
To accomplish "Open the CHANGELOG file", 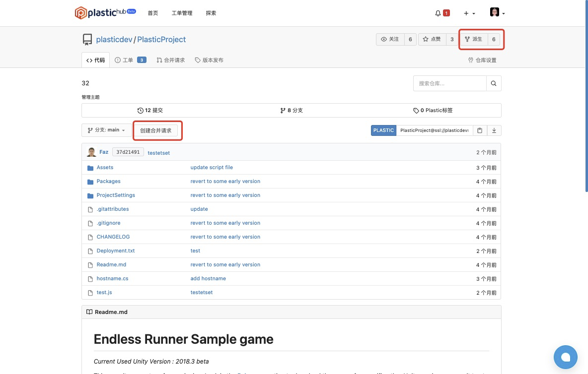I will point(113,237).
